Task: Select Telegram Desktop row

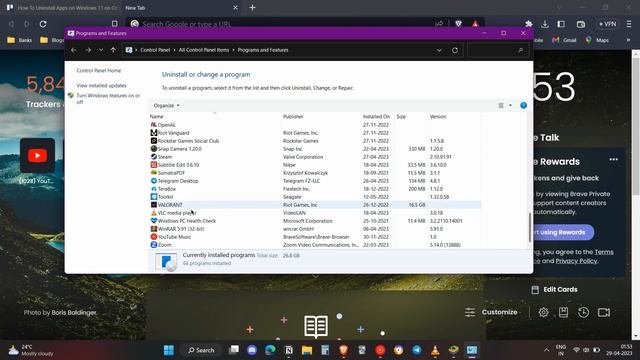Action: (x=315, y=181)
